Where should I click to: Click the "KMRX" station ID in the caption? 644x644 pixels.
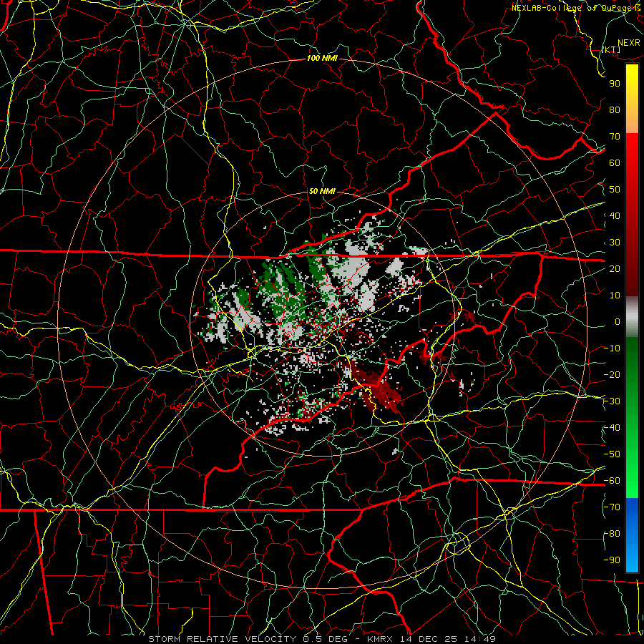[x=380, y=639]
